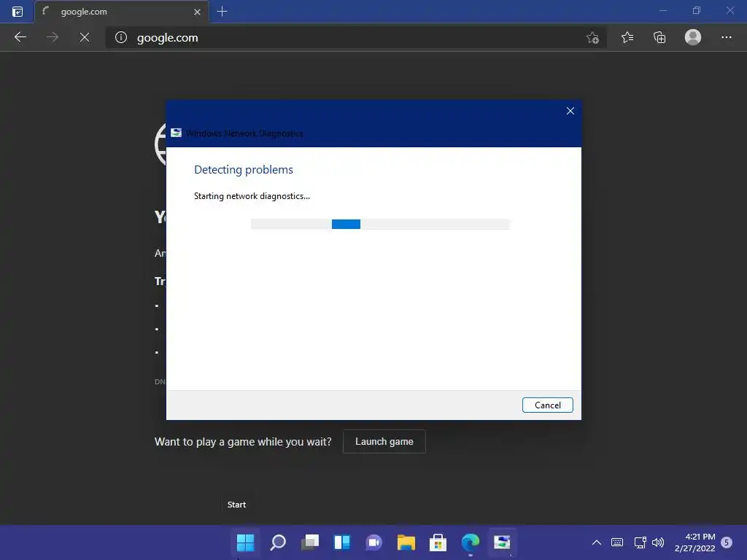
Task: Select the google.com browser tab
Action: tap(122, 12)
